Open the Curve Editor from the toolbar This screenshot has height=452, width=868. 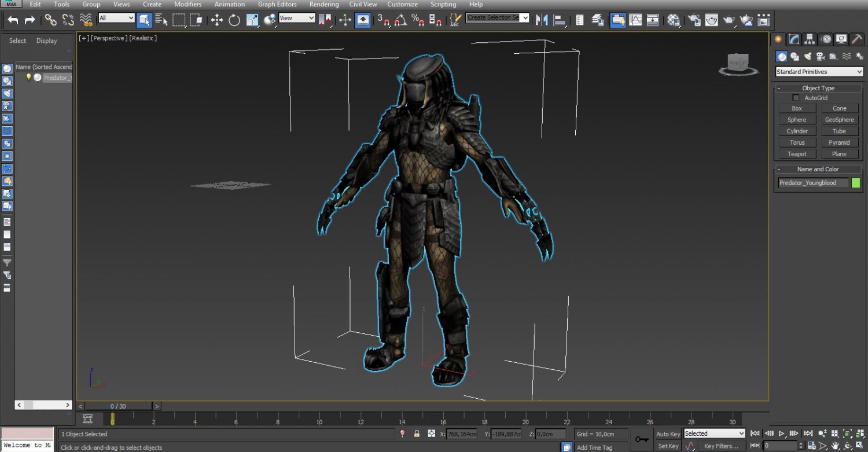(x=634, y=20)
